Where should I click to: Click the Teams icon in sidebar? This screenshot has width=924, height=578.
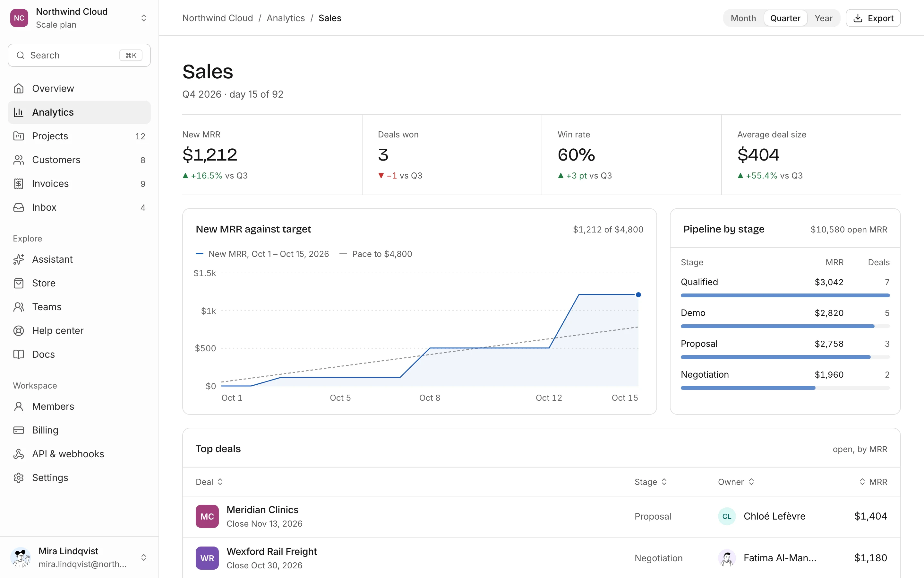pyautogui.click(x=18, y=307)
